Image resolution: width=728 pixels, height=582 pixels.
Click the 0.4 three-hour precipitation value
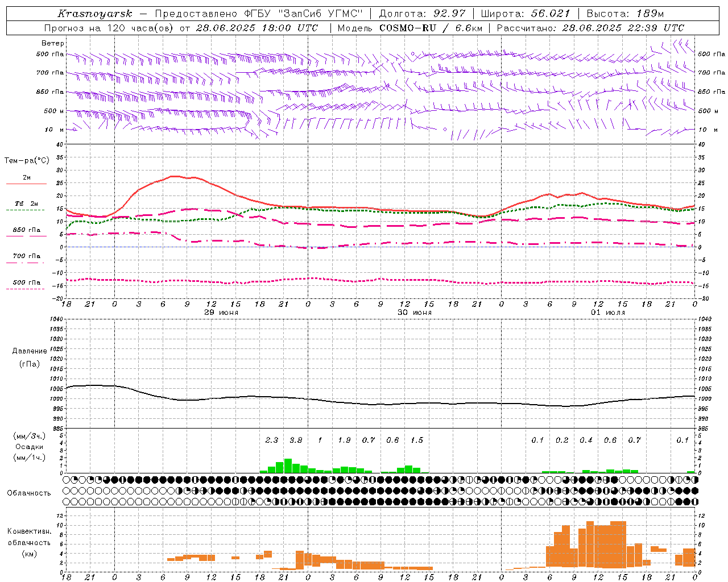pyautogui.click(x=586, y=440)
